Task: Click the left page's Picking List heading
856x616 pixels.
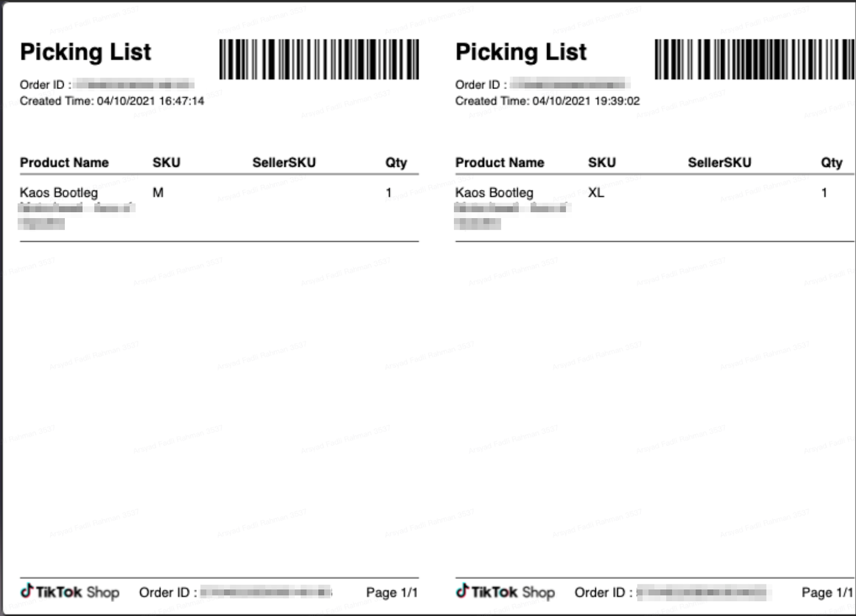Action: tap(86, 52)
